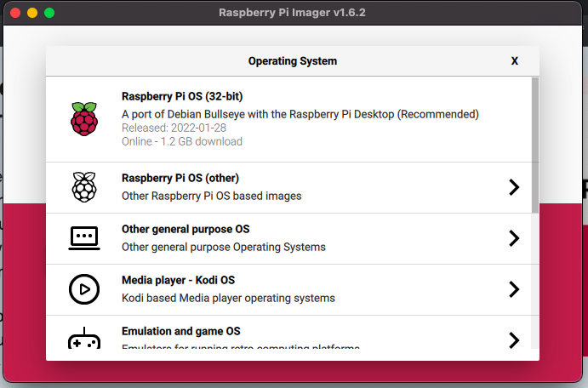Click the 'Debian Bullseye' description line
Screen dimensions: 588x388
point(300,114)
